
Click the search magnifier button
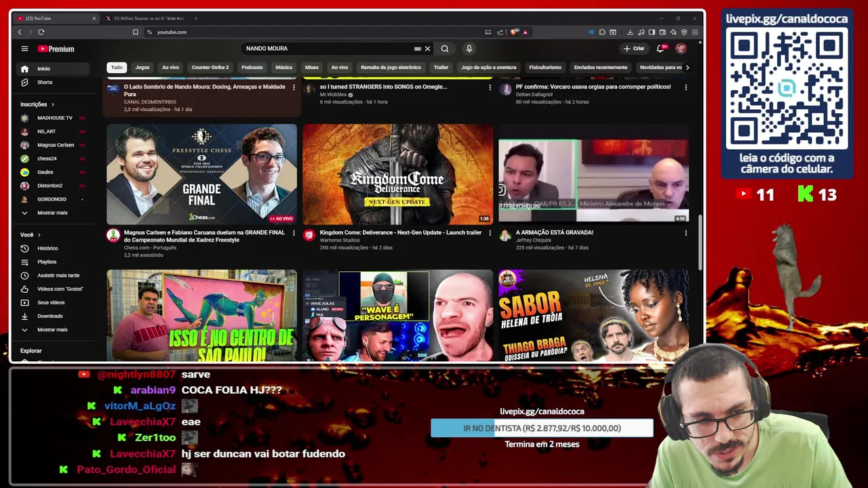445,49
